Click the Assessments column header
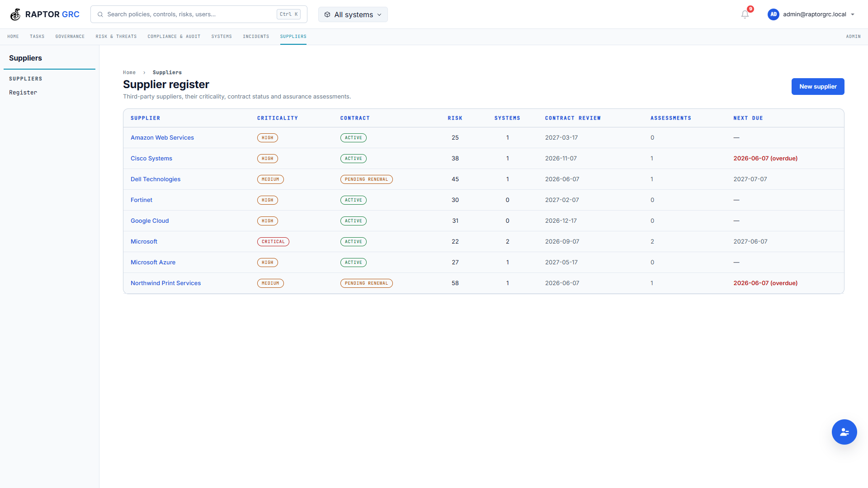The height and width of the screenshot is (488, 868). [x=671, y=118]
